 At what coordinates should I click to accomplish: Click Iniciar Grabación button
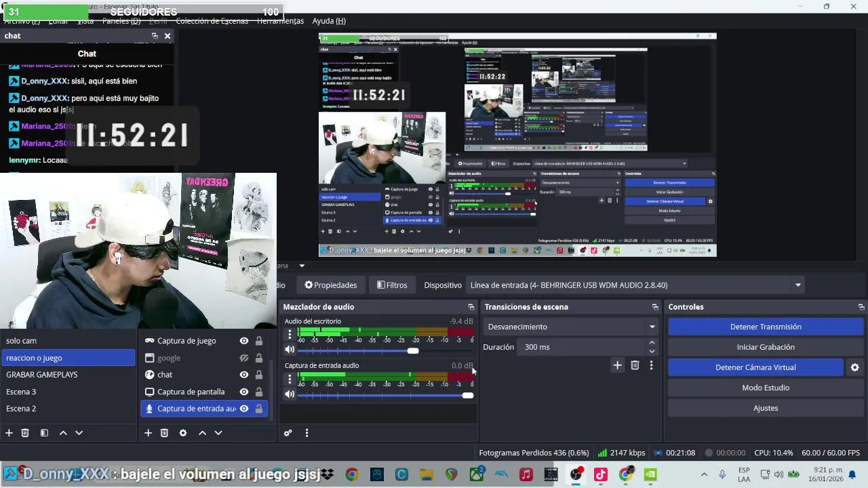pyautogui.click(x=766, y=347)
